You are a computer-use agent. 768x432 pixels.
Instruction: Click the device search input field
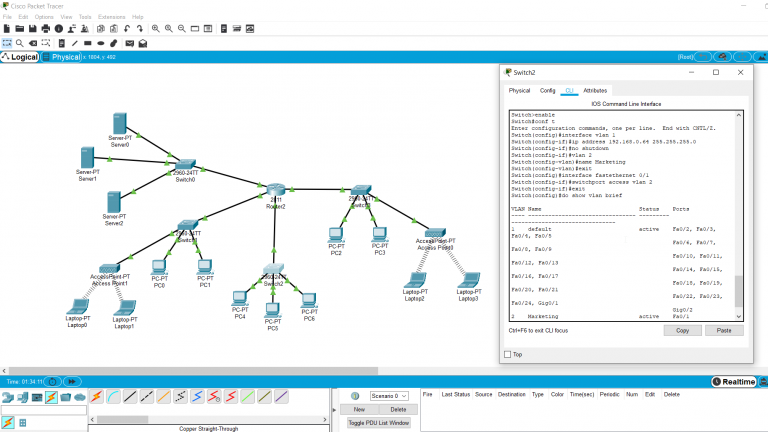(x=44, y=410)
